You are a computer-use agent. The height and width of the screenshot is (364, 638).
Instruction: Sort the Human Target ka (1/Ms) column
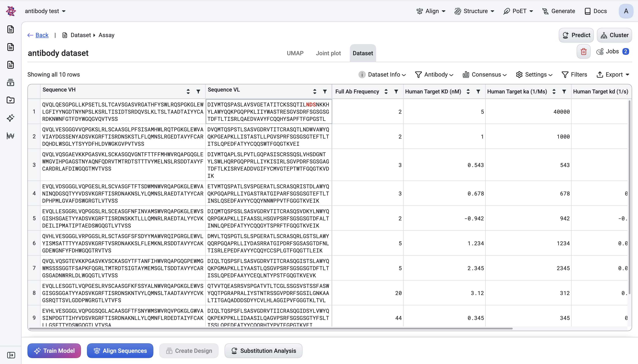click(x=554, y=92)
